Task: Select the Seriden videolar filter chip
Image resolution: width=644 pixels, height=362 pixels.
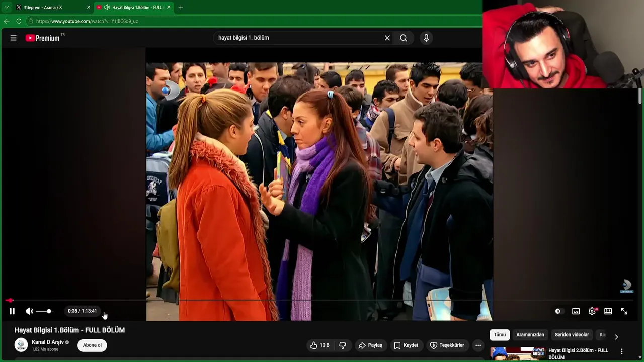Action: 572,335
